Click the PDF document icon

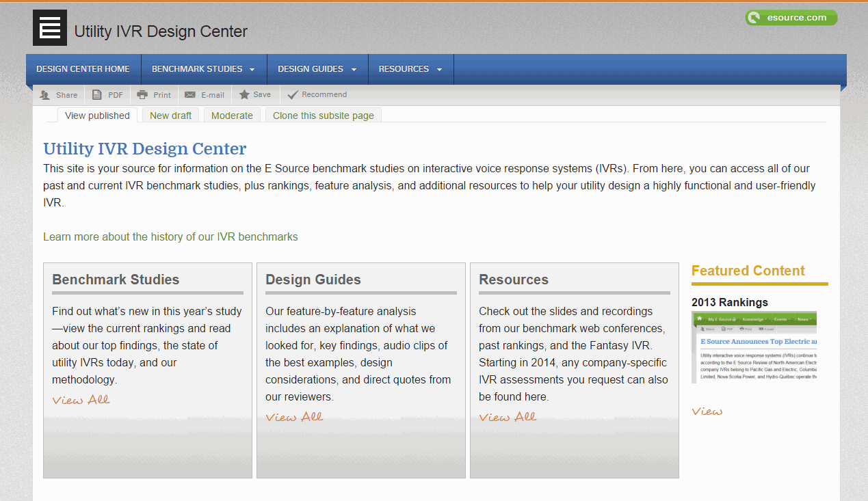(x=97, y=95)
